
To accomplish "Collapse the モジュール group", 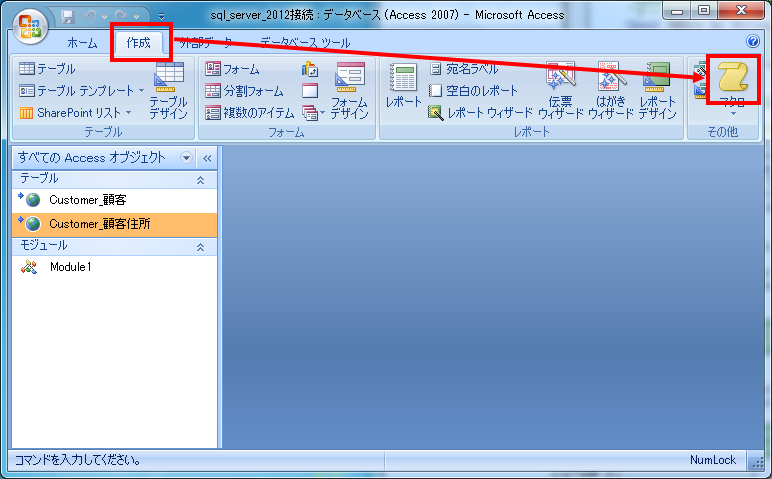I will (x=200, y=247).
